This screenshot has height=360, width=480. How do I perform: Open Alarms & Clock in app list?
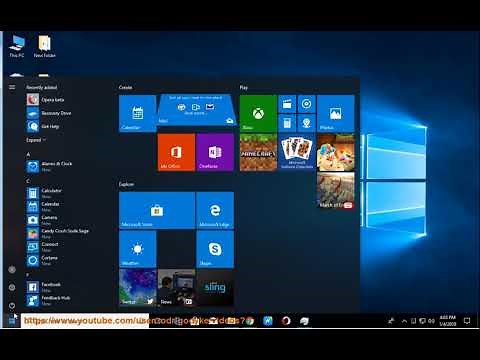pyautogui.click(x=67, y=166)
